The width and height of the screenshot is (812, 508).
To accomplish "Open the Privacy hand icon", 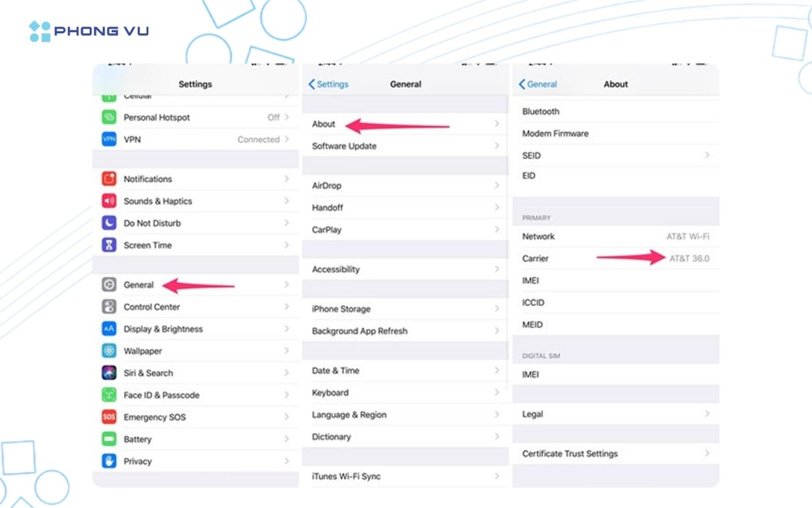I will point(109,461).
